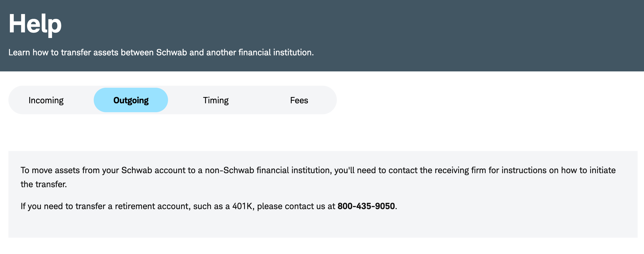Viewport: 644px width, 254px height.
Task: Click 'please contact us at' text
Action: click(296, 206)
